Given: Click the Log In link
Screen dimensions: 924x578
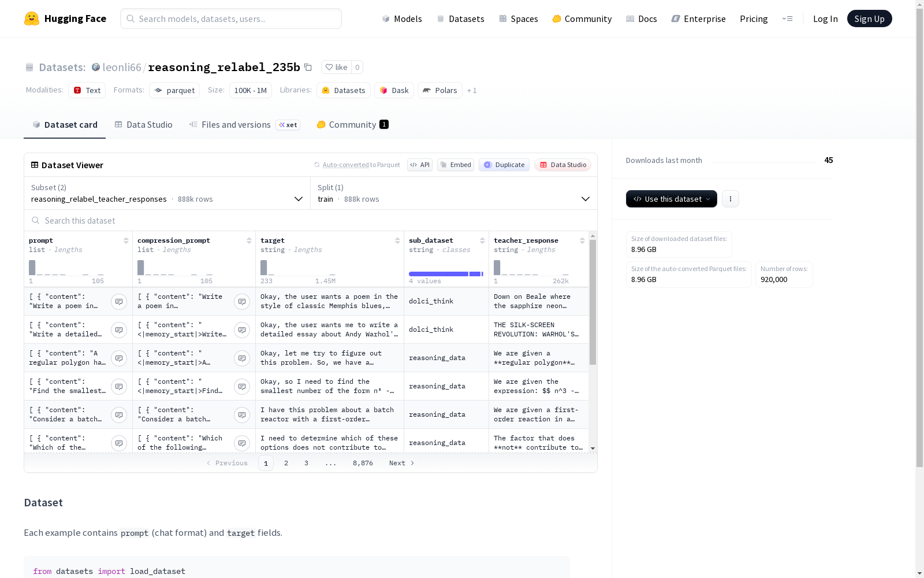Looking at the screenshot, I should point(825,18).
